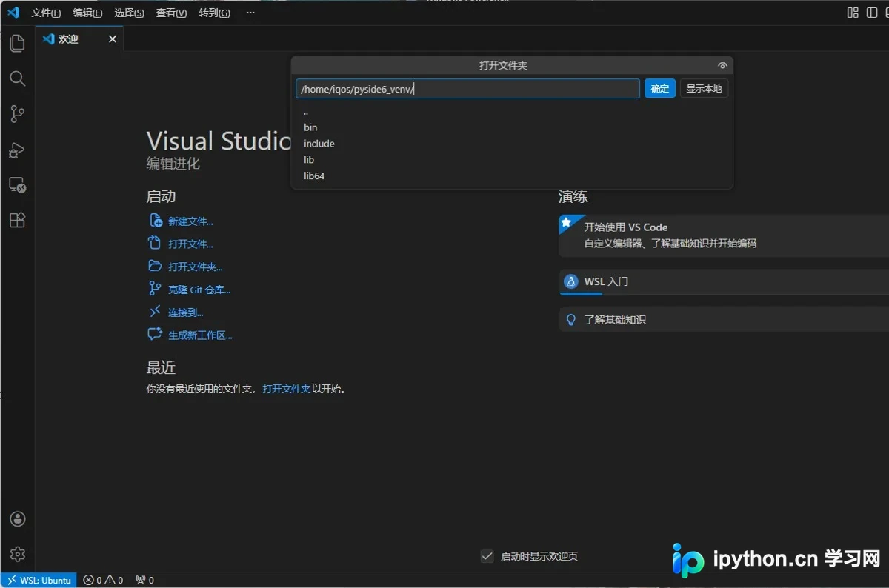This screenshot has height=588, width=889.
Task: Select the lib64 folder entry
Action: (x=512, y=176)
